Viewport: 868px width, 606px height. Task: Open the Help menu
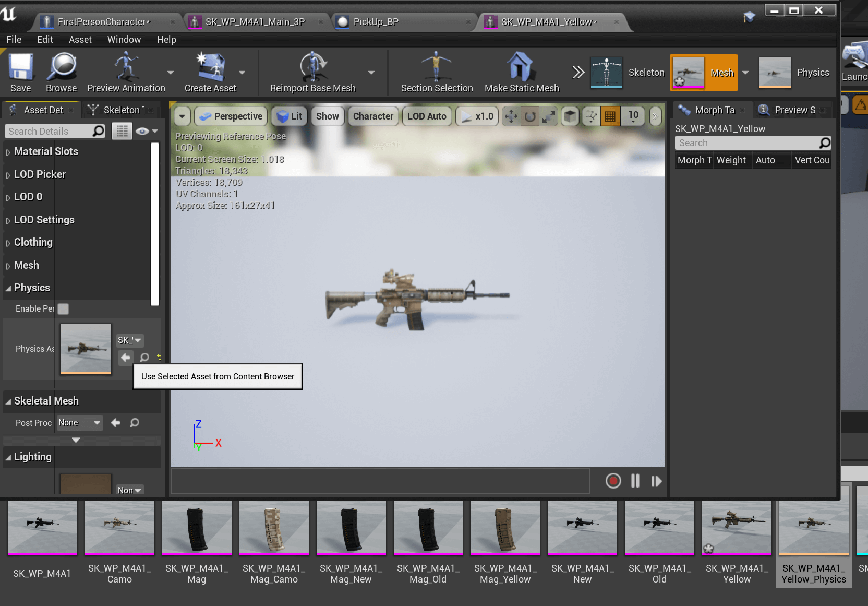(166, 40)
